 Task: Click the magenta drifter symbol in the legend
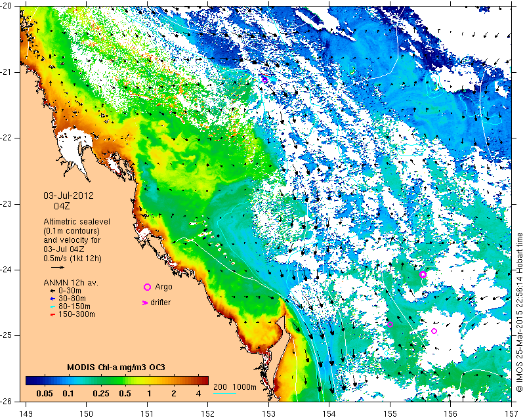point(145,303)
